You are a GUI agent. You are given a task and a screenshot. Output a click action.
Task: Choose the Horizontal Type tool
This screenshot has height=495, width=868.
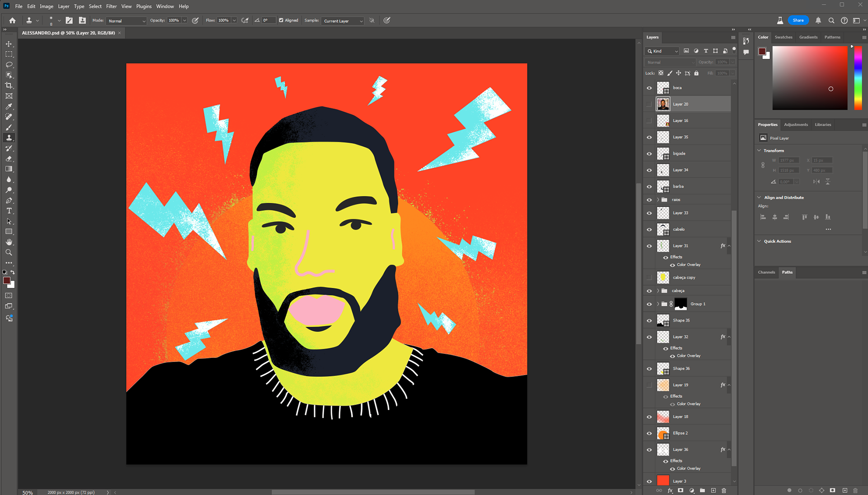point(9,211)
